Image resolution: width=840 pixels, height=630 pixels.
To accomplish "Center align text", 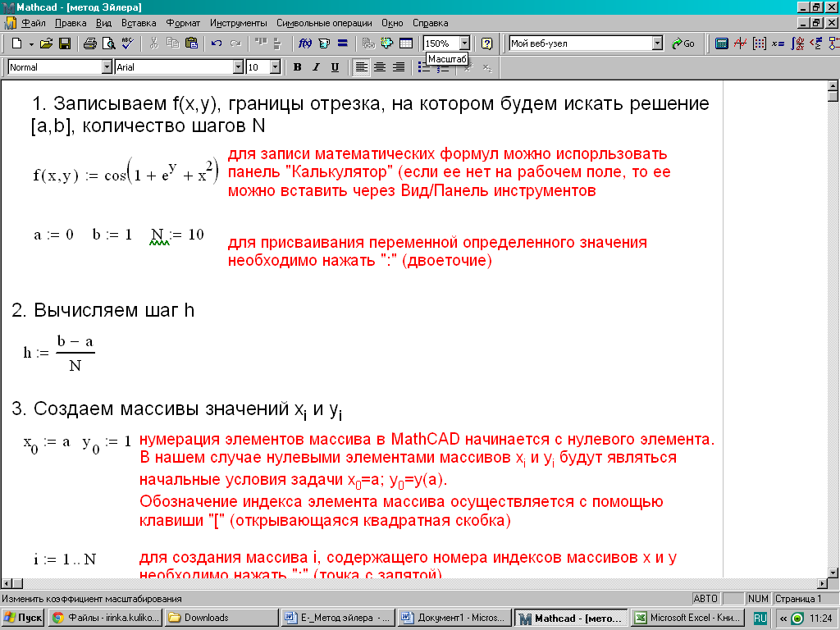I will [380, 67].
